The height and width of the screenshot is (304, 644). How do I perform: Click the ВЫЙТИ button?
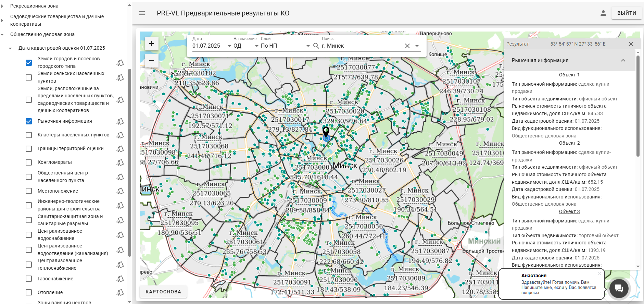(626, 13)
